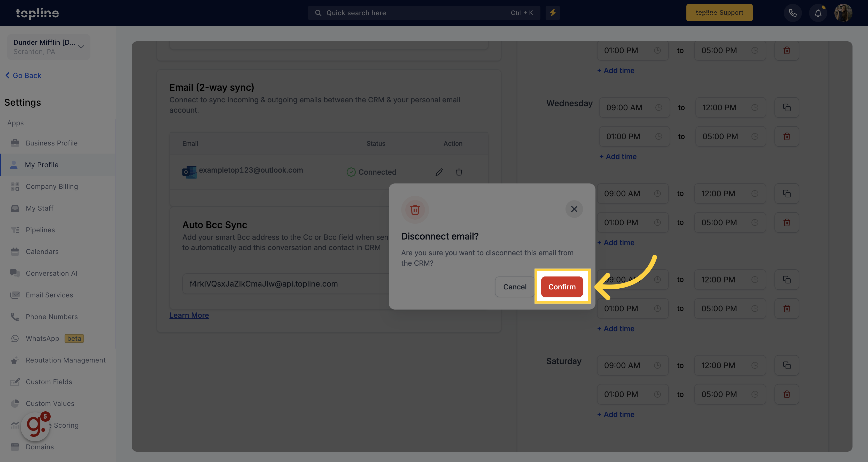Click the notifications bell icon

pyautogui.click(x=817, y=13)
